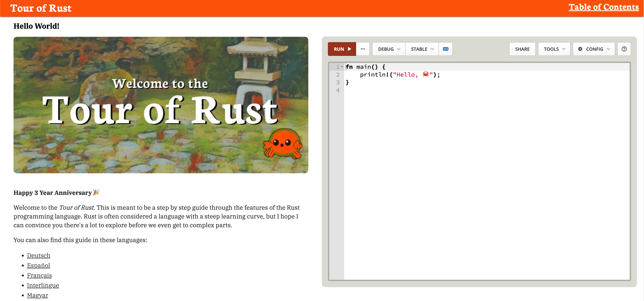Open the Magyar translation link
The width and height of the screenshot is (644, 301).
[x=38, y=295]
